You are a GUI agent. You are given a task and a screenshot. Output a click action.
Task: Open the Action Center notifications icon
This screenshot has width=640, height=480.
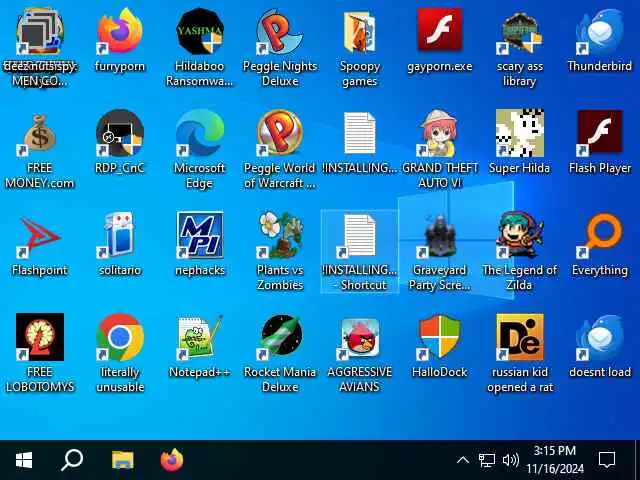click(x=607, y=460)
